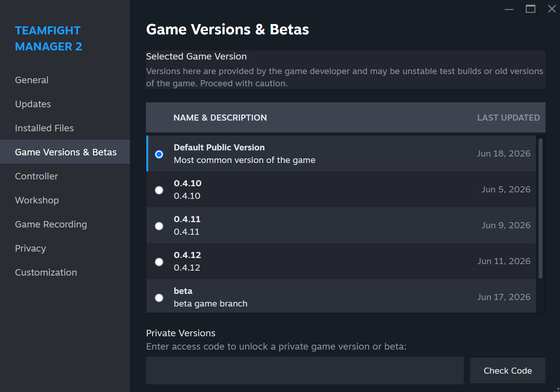Viewport: 560px width, 392px height.
Task: Click the Jun 17, 2026 date
Action: 504,297
